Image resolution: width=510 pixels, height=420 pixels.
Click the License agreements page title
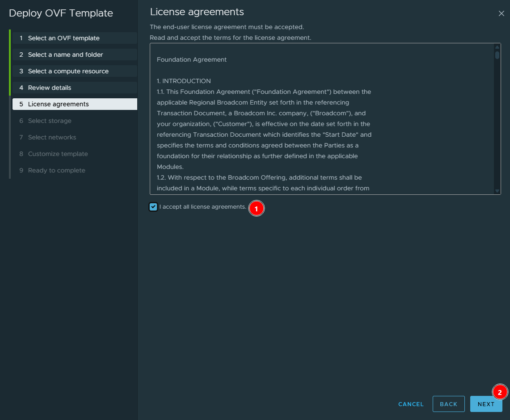tap(197, 12)
